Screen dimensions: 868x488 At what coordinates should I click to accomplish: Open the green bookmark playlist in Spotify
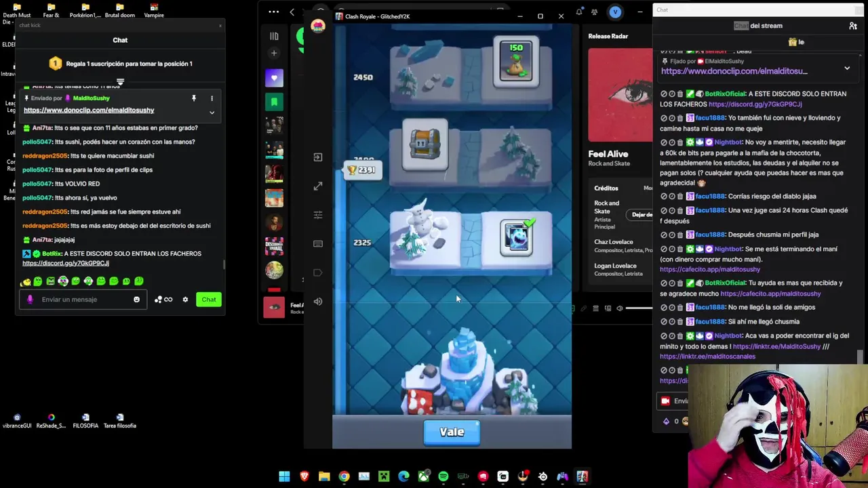click(x=274, y=102)
